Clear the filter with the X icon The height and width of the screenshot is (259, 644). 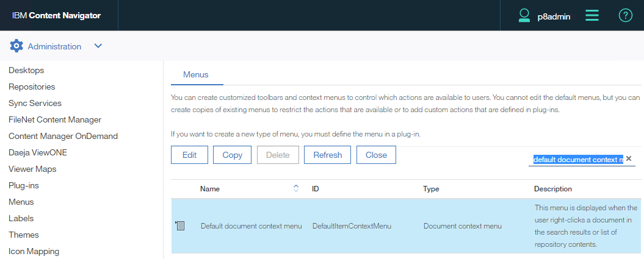coord(629,158)
